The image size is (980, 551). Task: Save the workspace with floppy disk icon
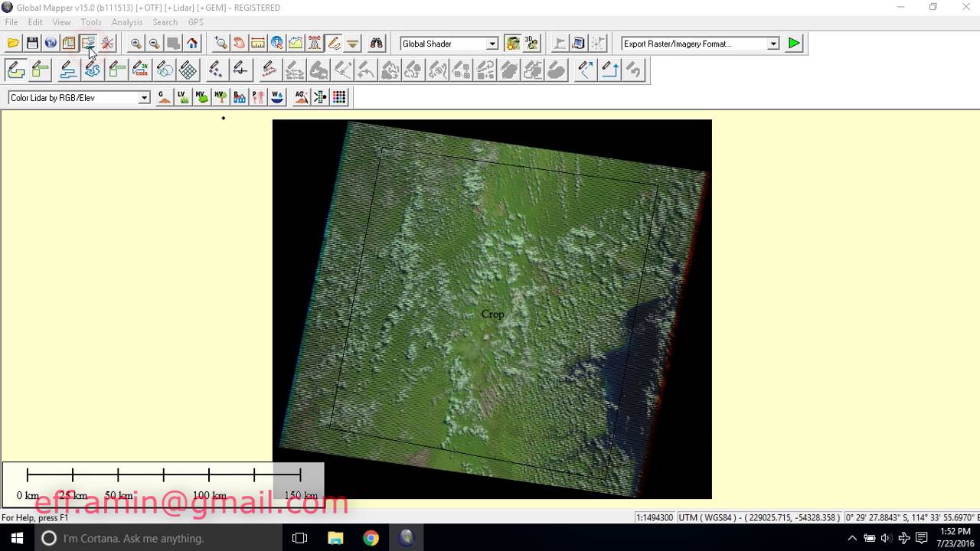coord(32,44)
